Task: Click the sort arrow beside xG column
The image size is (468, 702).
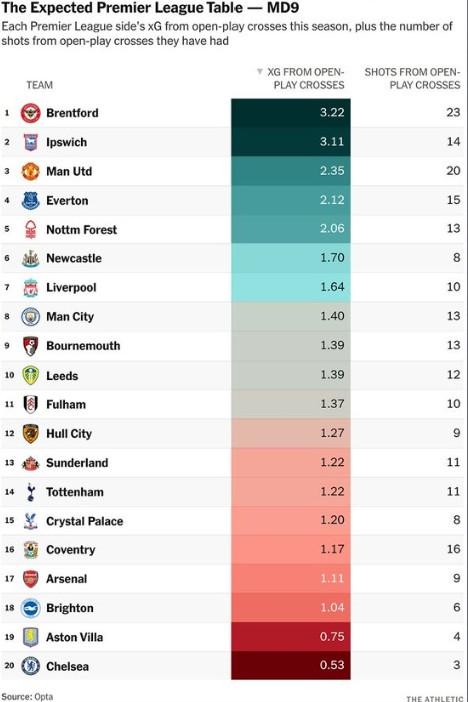Action: pos(259,72)
